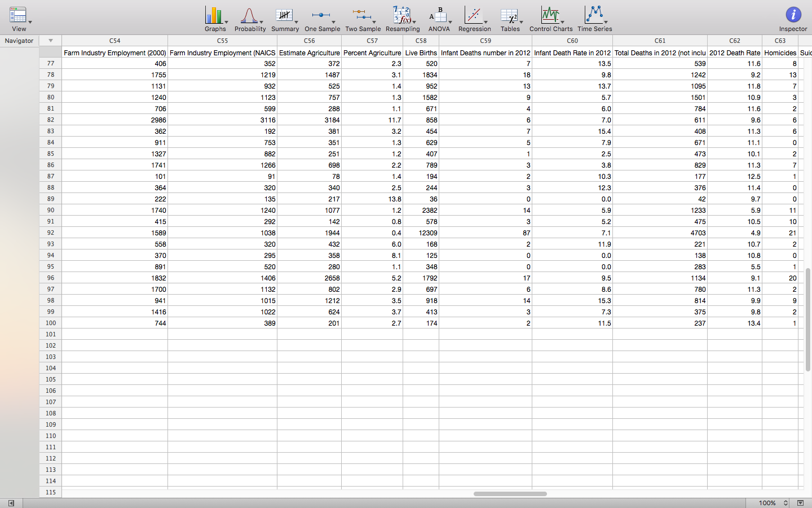The image size is (812, 508).
Task: Select the 'Farm Industry Employment (NAICS' column name
Action: tap(223, 52)
